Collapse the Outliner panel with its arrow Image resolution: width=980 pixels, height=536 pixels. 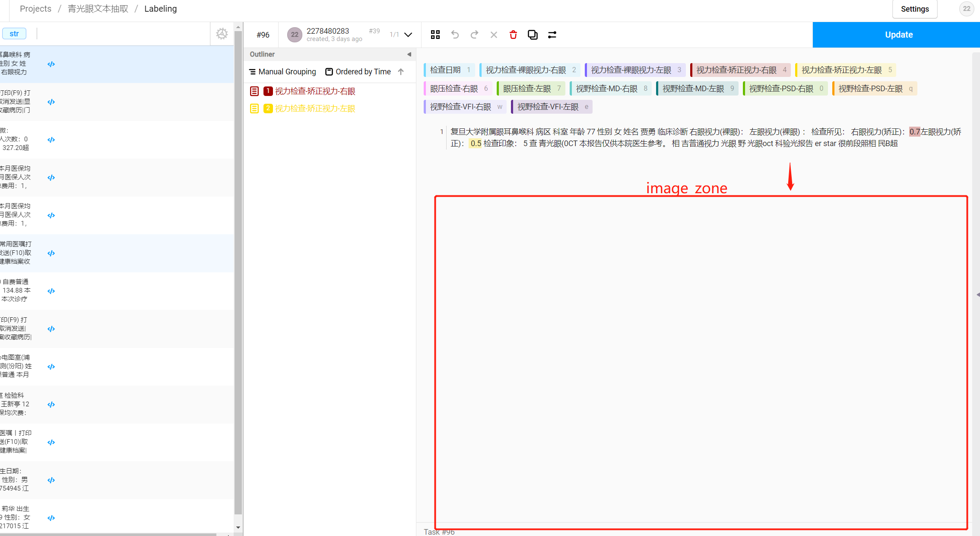click(x=408, y=54)
